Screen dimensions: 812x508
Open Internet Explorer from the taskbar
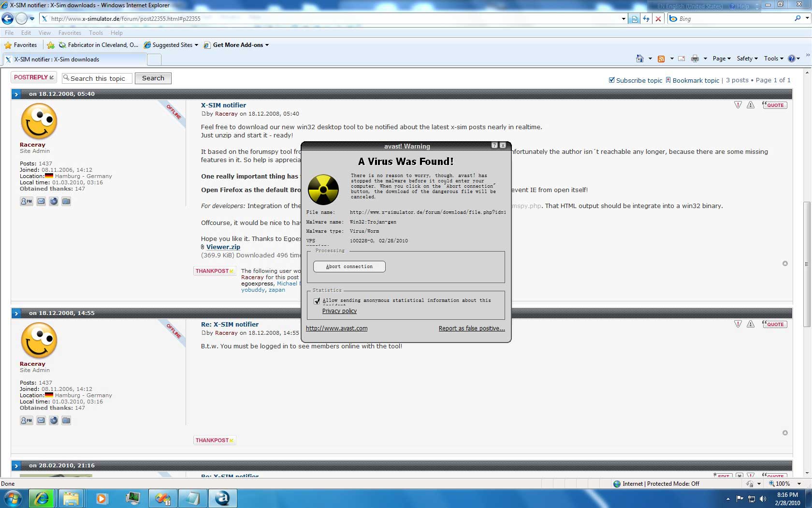tap(42, 498)
